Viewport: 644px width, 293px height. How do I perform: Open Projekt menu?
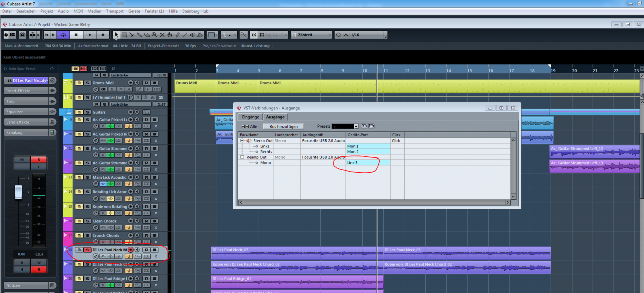(x=47, y=11)
